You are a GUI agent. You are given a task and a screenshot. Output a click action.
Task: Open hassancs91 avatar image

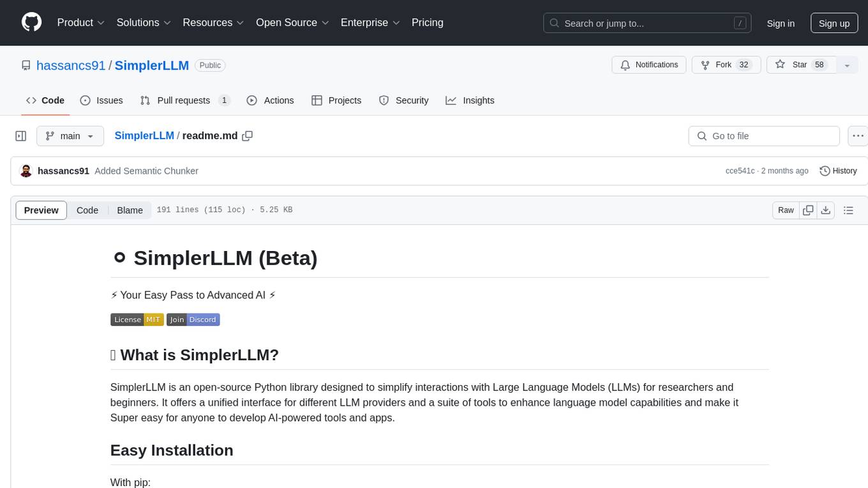[26, 171]
